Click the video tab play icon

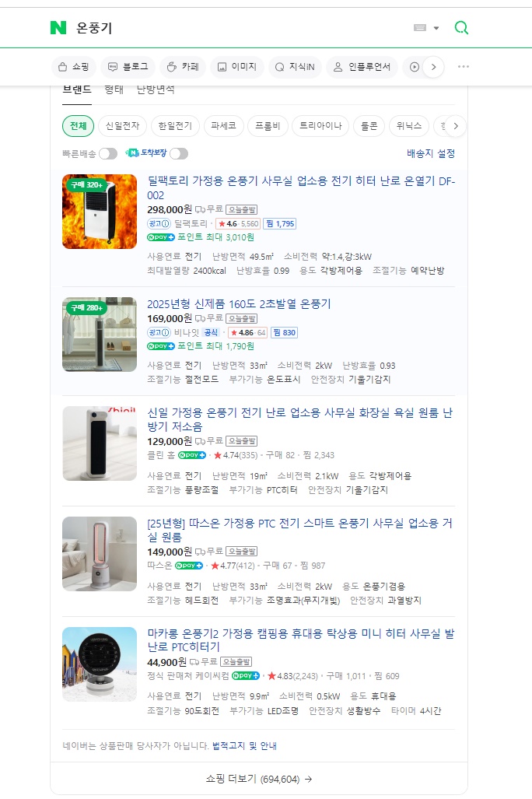415,67
